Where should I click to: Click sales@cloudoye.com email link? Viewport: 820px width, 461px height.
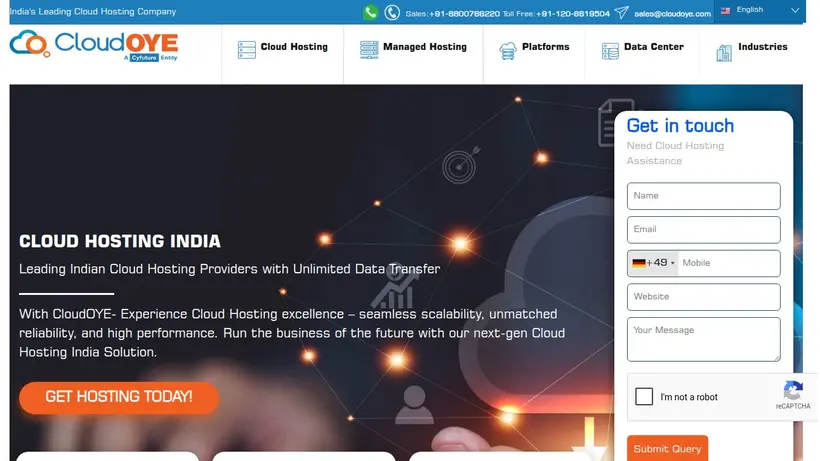[673, 14]
